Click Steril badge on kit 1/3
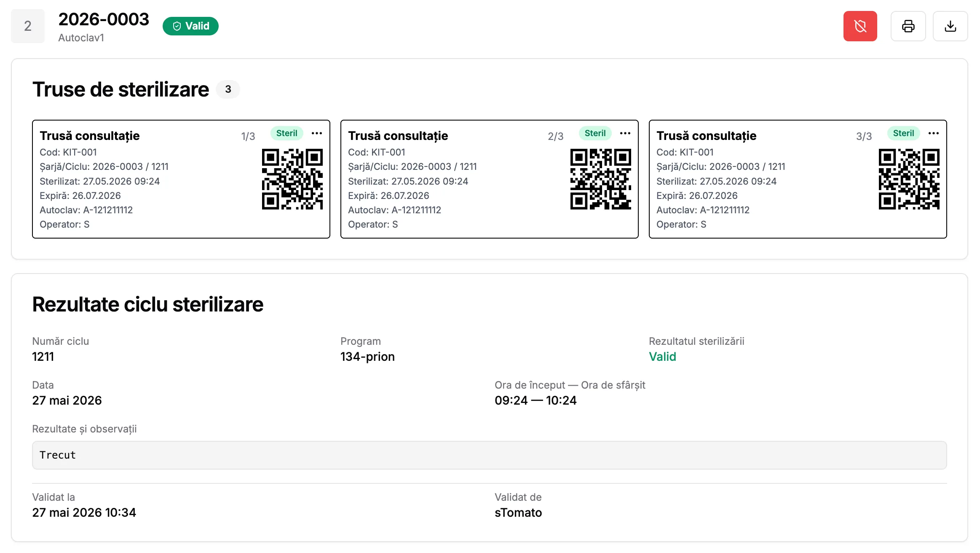The height and width of the screenshot is (553, 980). (x=287, y=133)
